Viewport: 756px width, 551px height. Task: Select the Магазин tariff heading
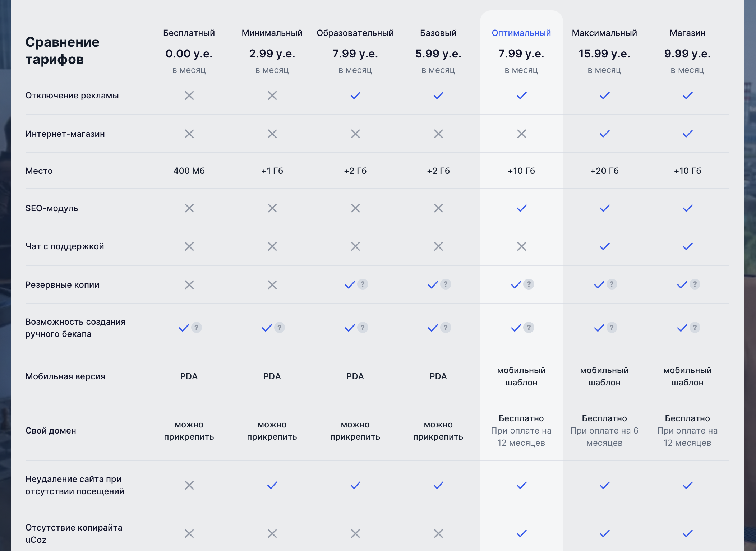[x=687, y=33]
